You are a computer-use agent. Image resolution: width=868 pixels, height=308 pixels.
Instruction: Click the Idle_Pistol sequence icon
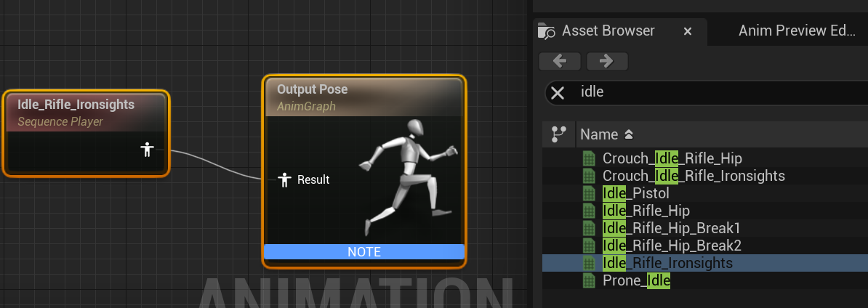click(x=589, y=193)
